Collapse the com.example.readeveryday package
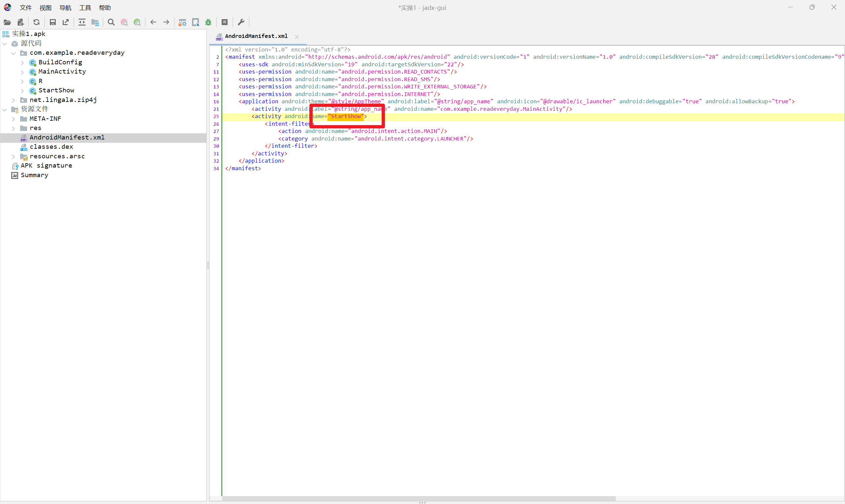The height and width of the screenshot is (504, 845). [x=14, y=53]
